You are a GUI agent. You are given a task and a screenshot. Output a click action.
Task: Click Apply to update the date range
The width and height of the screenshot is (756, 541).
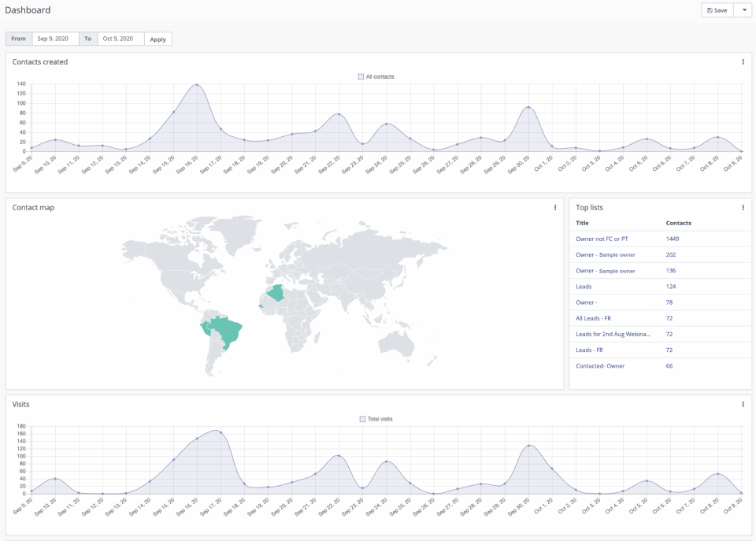[157, 39]
